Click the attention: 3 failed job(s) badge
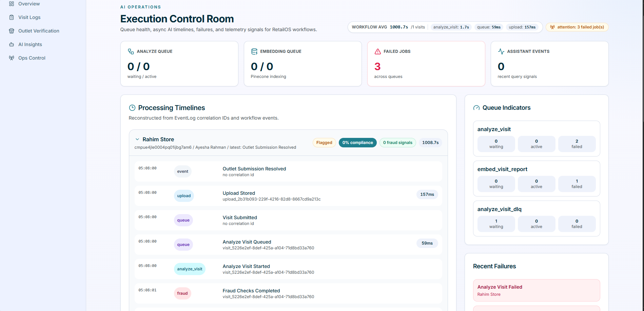The image size is (644, 311). pos(577,27)
